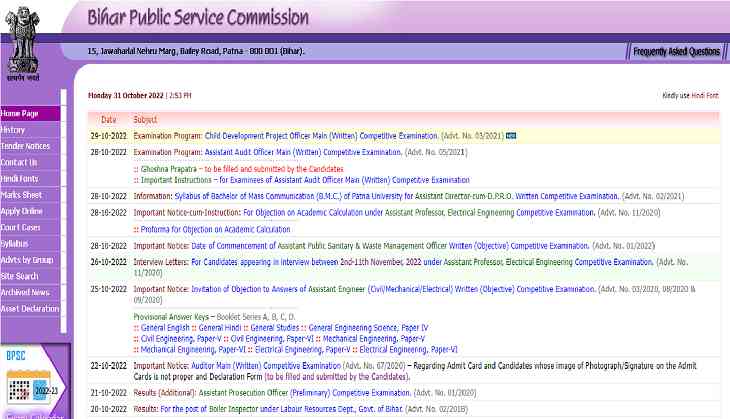Open Mechanical Engineering Paper-V answer key
The width and height of the screenshot is (730, 419).
click(x=374, y=338)
